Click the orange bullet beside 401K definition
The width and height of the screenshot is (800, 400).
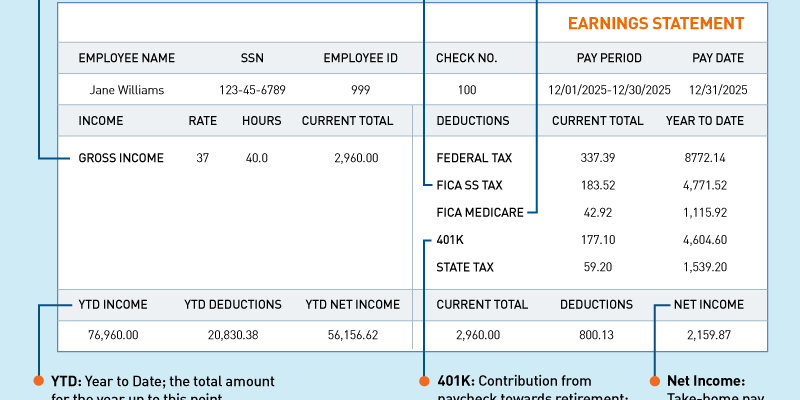pos(426,381)
